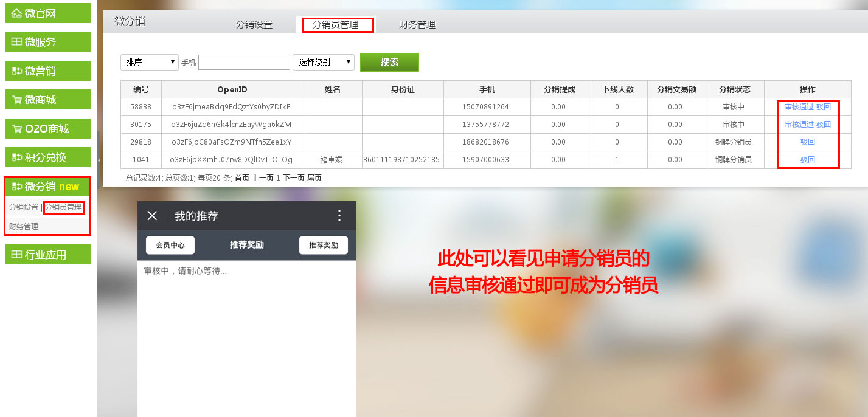Switch to the 分销设置 tab

254,25
